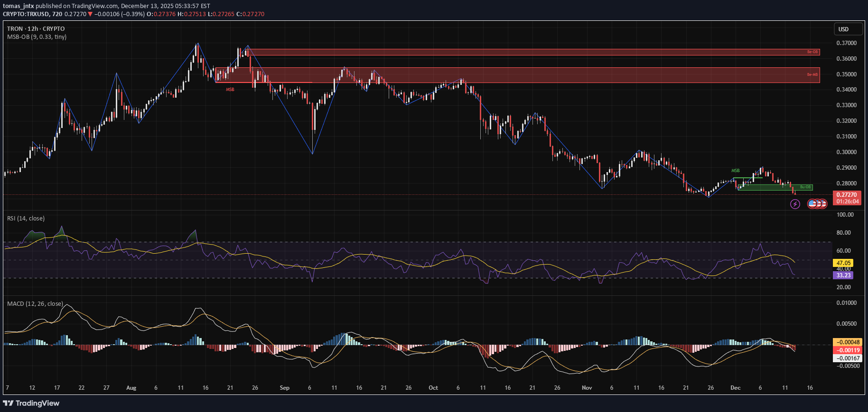
Task: Click the 0.30000 level on price axis
Action: 846,152
